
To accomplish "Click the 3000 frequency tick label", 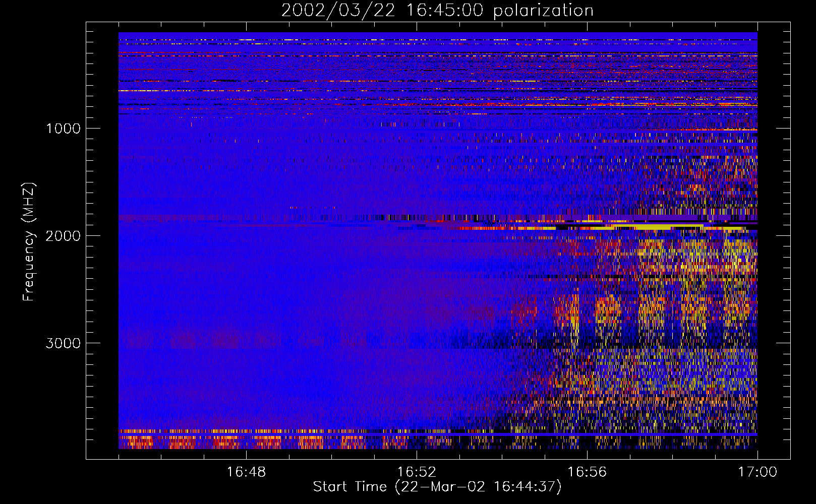I will (63, 343).
